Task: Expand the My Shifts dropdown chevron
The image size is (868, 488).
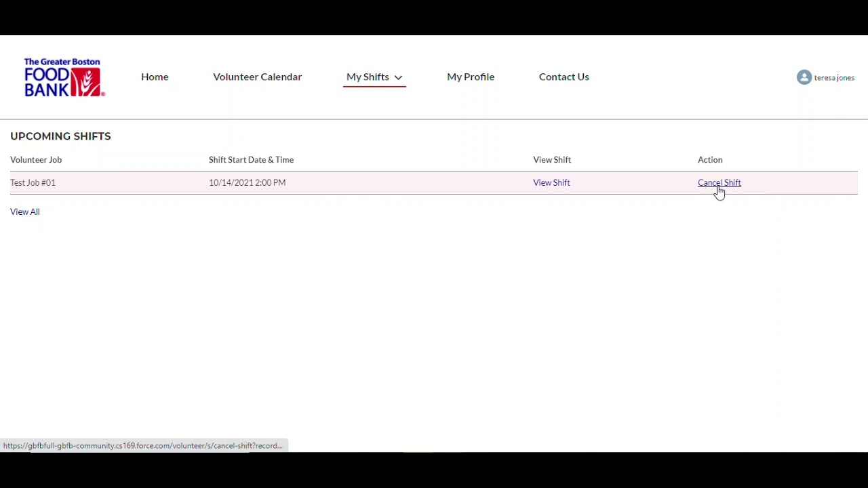Action: [x=398, y=77]
